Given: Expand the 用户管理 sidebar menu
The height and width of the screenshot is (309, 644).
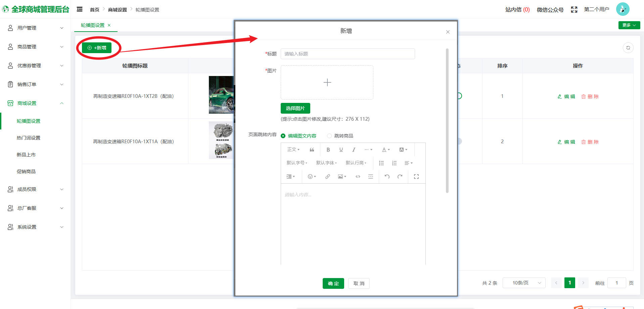Looking at the screenshot, I should (x=35, y=28).
